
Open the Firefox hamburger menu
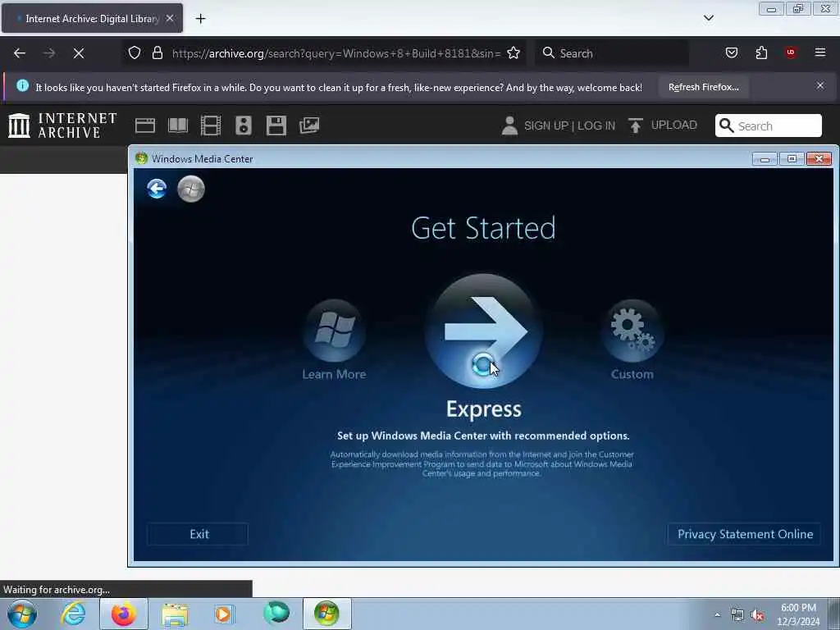[x=820, y=52]
